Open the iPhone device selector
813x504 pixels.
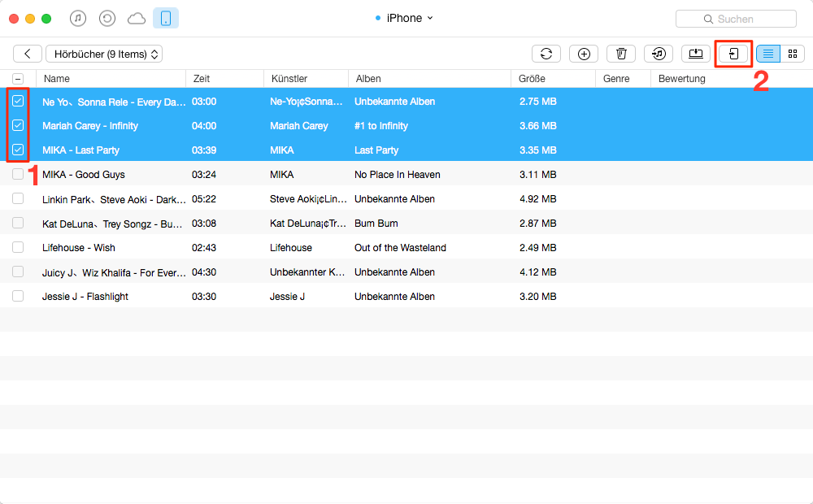tap(404, 18)
